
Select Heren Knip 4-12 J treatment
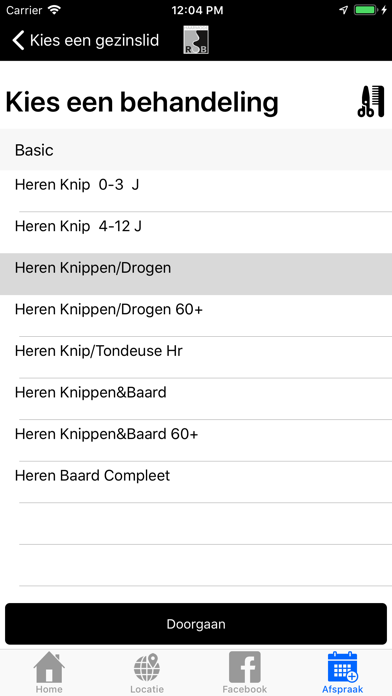pos(196,233)
